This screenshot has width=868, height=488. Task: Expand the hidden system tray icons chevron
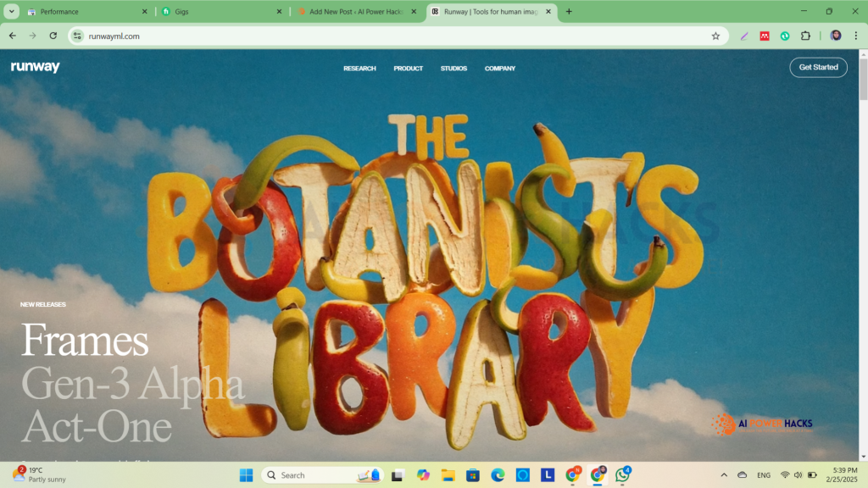tap(723, 475)
